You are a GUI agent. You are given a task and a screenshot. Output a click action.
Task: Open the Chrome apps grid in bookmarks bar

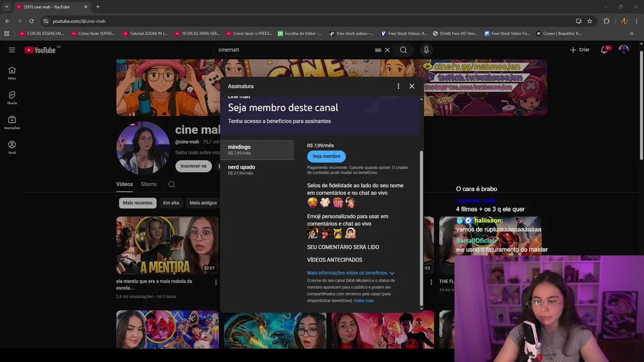pyautogui.click(x=7, y=34)
